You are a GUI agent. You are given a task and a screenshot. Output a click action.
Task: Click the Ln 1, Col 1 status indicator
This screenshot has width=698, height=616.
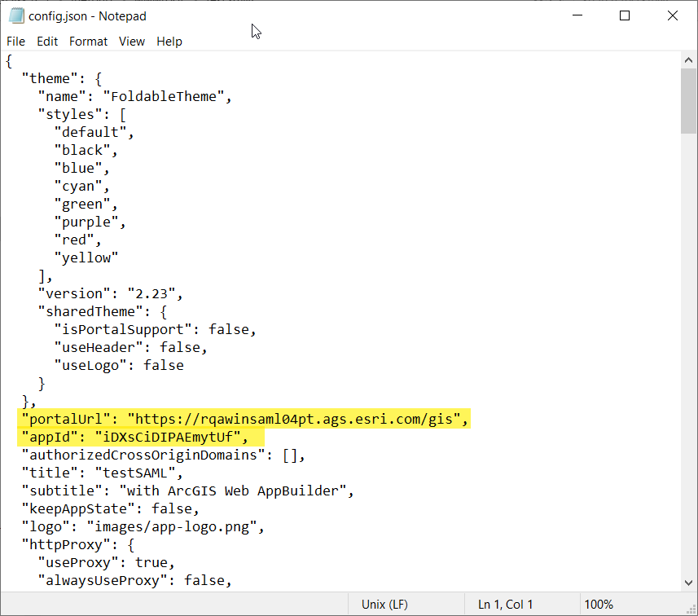[505, 605]
